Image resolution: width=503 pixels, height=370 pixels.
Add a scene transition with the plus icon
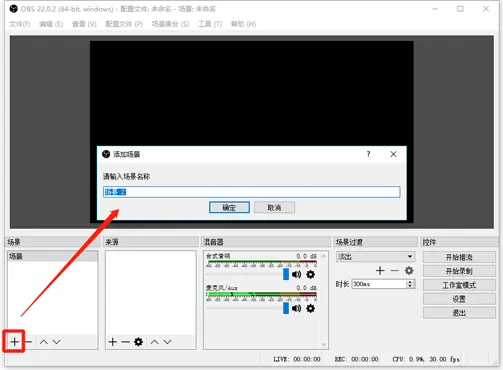tap(380, 270)
